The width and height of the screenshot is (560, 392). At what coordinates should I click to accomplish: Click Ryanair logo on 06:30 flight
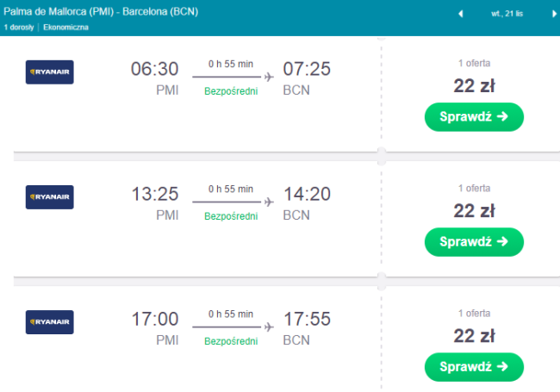click(x=50, y=72)
